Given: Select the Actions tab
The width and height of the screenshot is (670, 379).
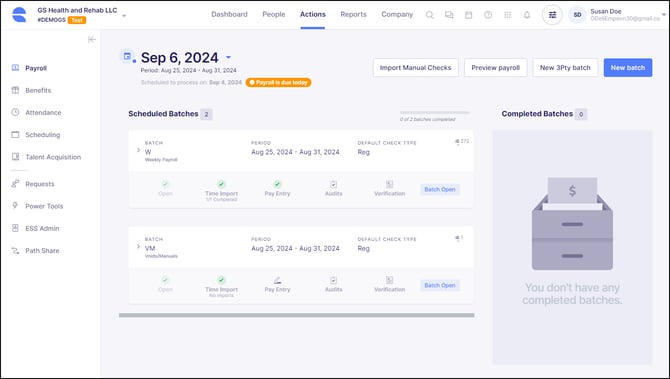Looking at the screenshot, I should pyautogui.click(x=313, y=14).
